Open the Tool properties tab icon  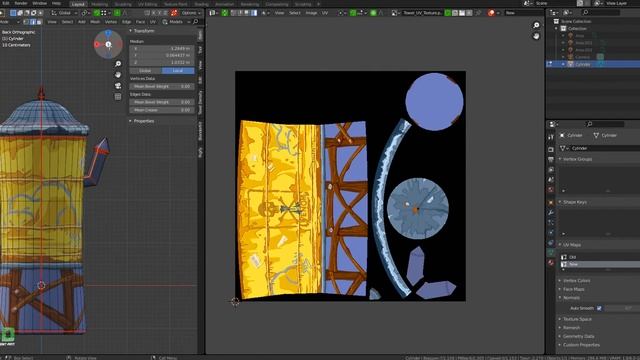(x=551, y=137)
